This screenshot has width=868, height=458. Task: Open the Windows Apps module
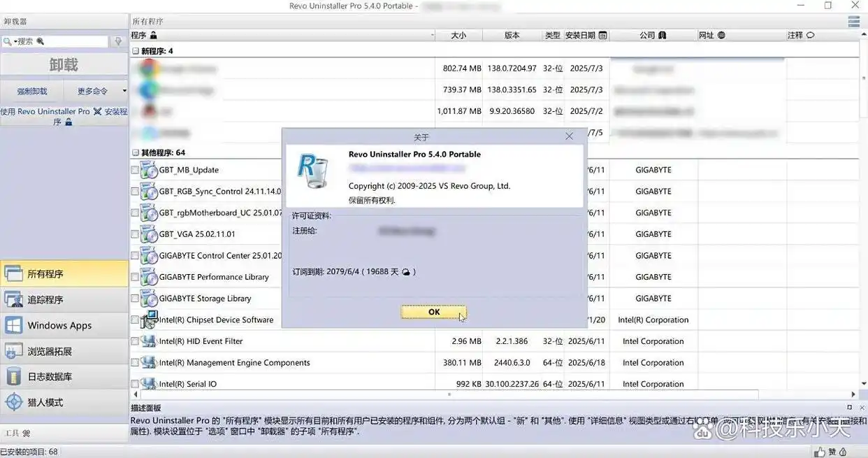pos(64,325)
